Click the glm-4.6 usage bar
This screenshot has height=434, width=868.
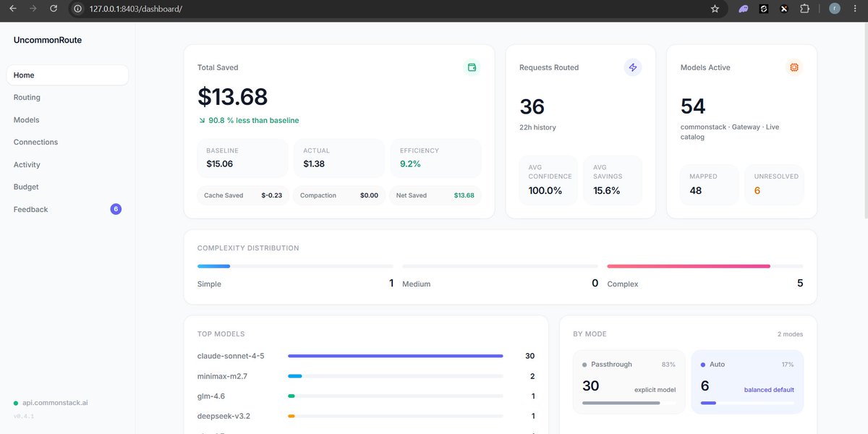(396, 396)
